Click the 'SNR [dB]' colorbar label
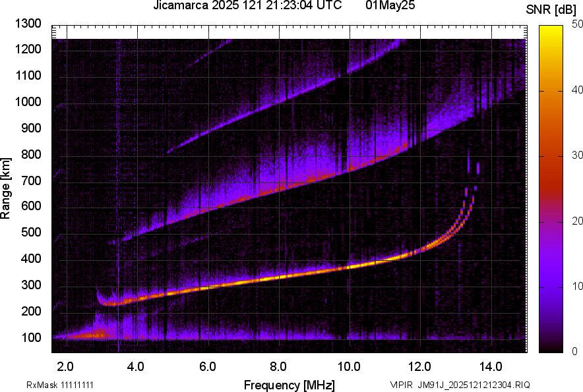 tap(551, 10)
